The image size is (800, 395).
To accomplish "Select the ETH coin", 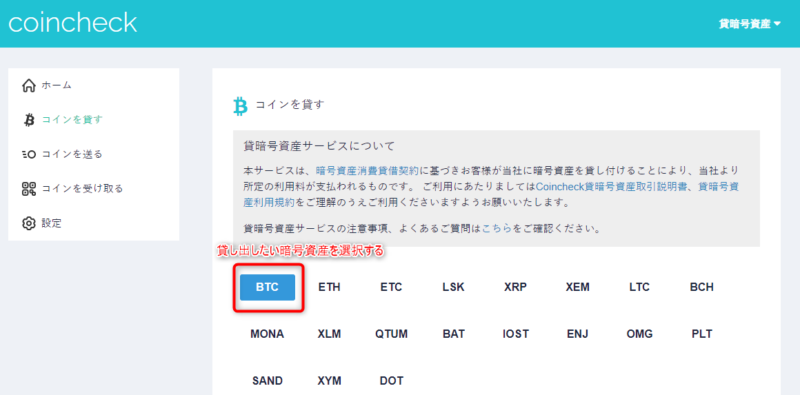I will pos(329,287).
